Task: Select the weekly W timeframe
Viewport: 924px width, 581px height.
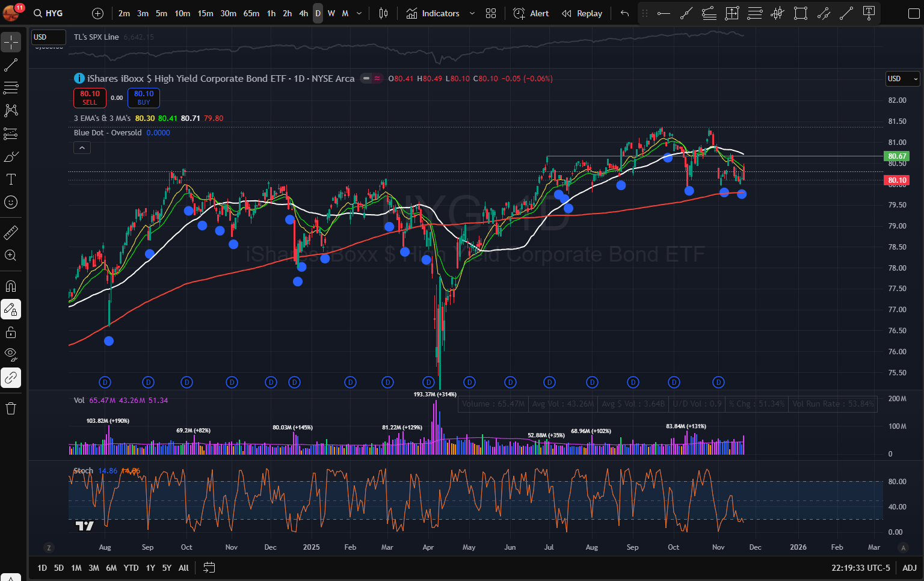Action: click(x=331, y=13)
